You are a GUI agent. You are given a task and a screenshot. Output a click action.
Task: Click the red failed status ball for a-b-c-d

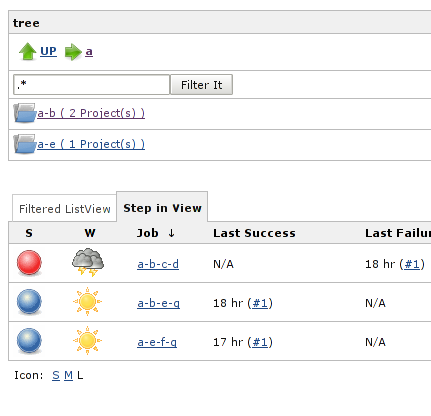[29, 263]
